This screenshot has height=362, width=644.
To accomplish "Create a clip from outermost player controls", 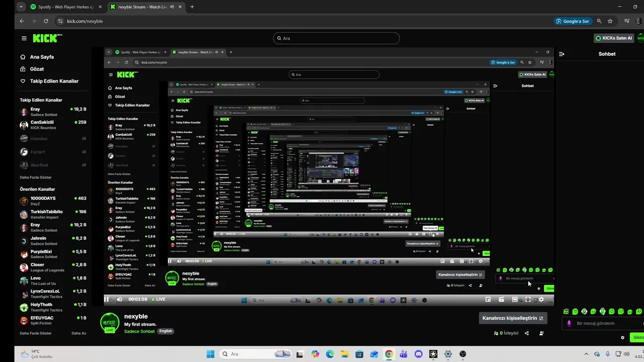I will pyautogui.click(x=502, y=300).
